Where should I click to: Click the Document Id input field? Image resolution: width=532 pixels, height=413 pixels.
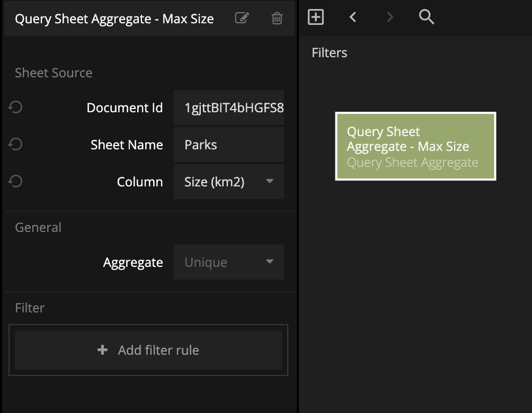click(x=229, y=108)
